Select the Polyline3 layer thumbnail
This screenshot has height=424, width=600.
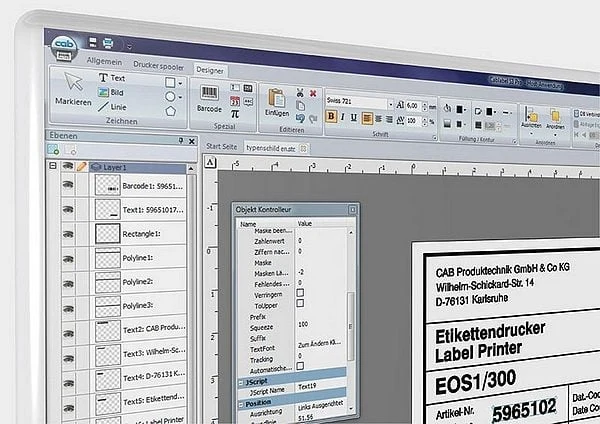click(108, 307)
